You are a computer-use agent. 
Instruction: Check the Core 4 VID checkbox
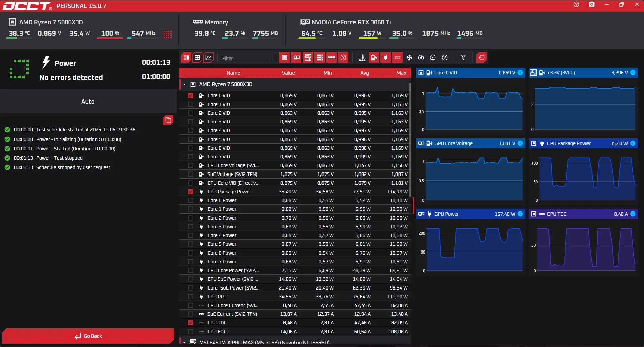[x=191, y=130]
